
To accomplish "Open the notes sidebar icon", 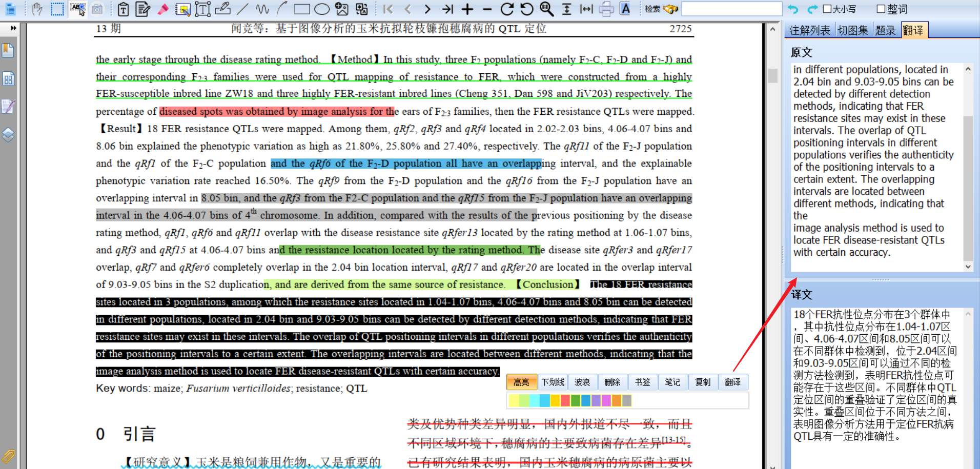I will tap(8, 107).
